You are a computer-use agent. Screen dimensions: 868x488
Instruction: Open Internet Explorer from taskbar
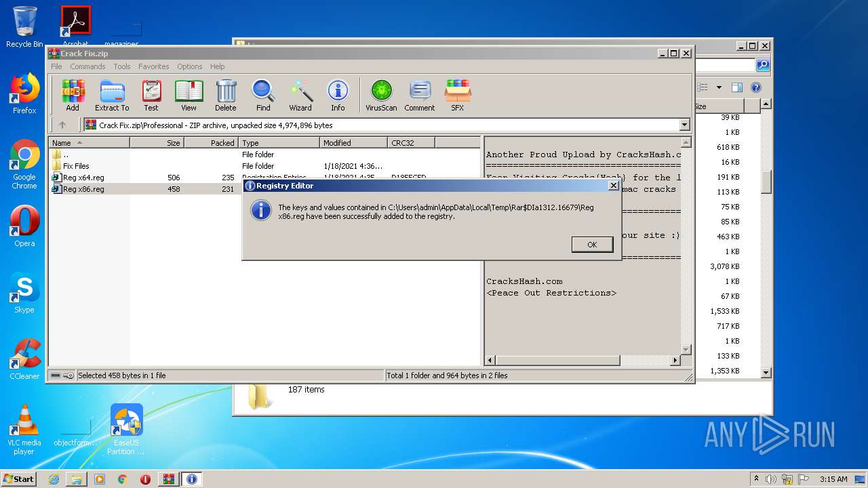coord(54,479)
